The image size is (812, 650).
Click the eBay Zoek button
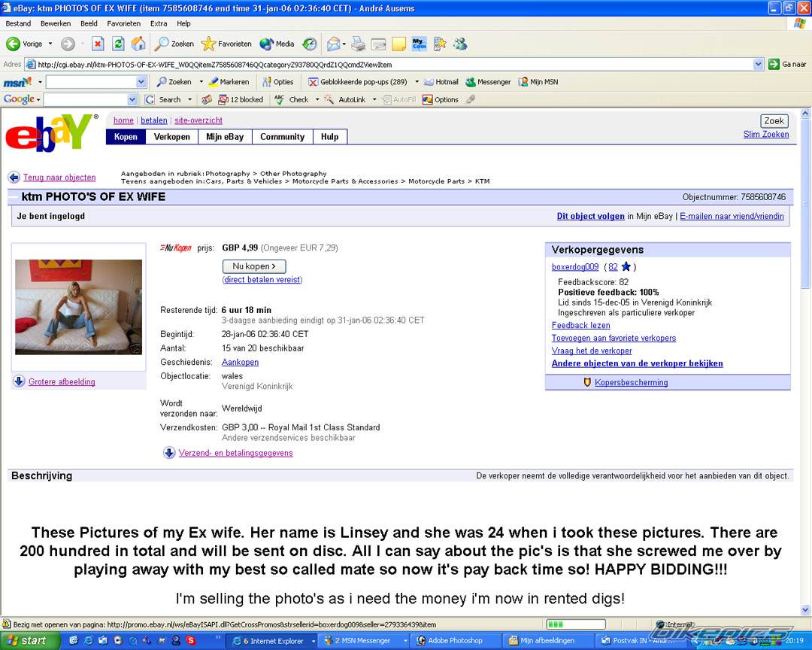point(774,121)
